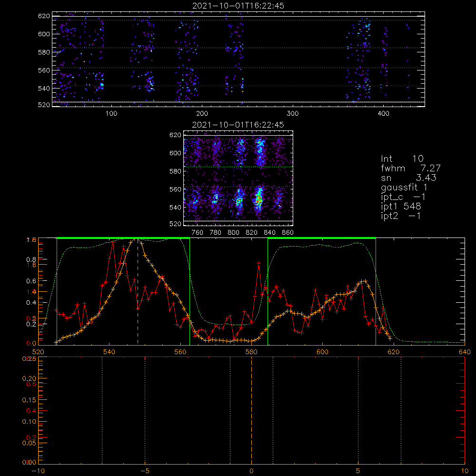Select the 'sn 3.43' readout line

tap(408, 178)
